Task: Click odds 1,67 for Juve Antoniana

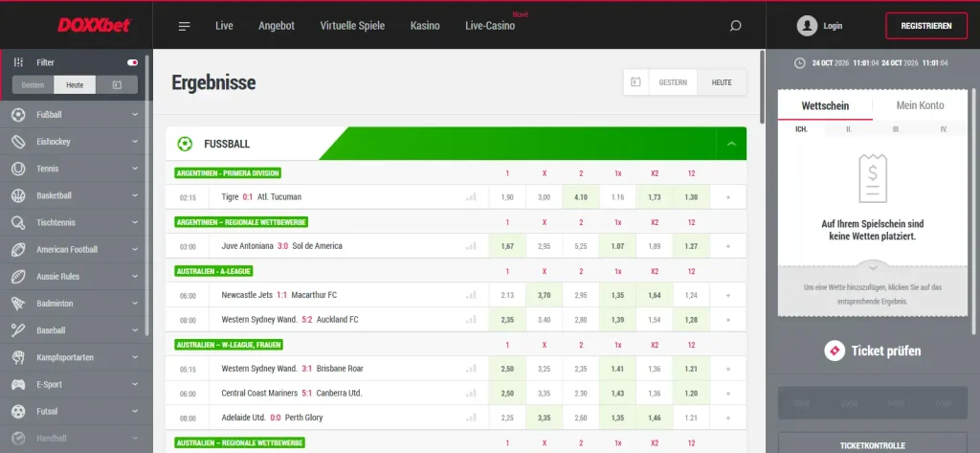Action: (507, 246)
